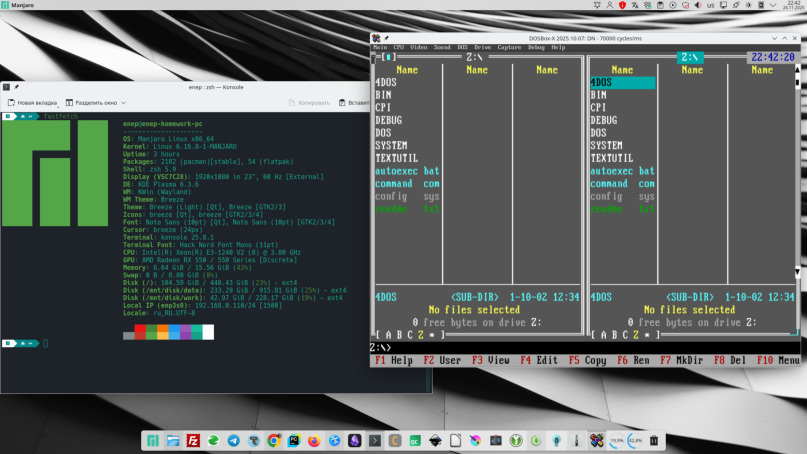The width and height of the screenshot is (807, 454).
Task: Open FileZilla from the dock
Action: coord(193,440)
